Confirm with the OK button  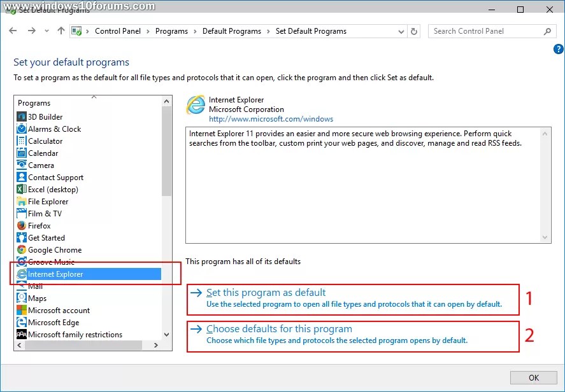534,377
